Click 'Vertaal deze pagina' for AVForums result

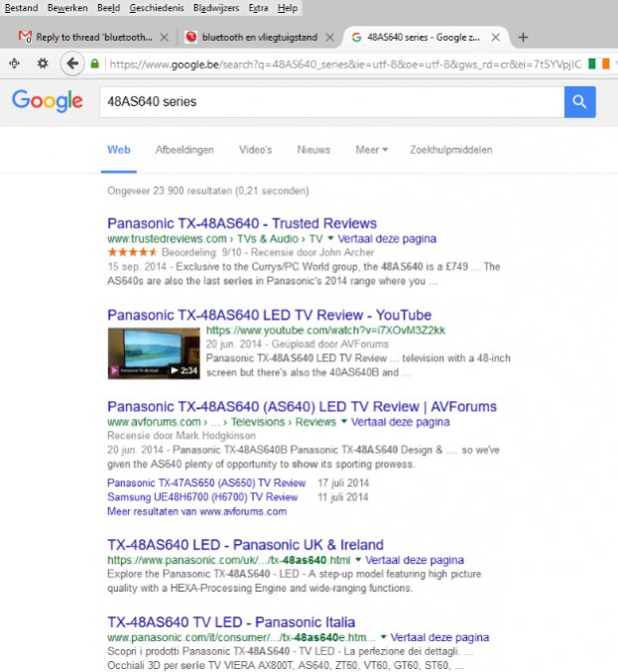[401, 422]
